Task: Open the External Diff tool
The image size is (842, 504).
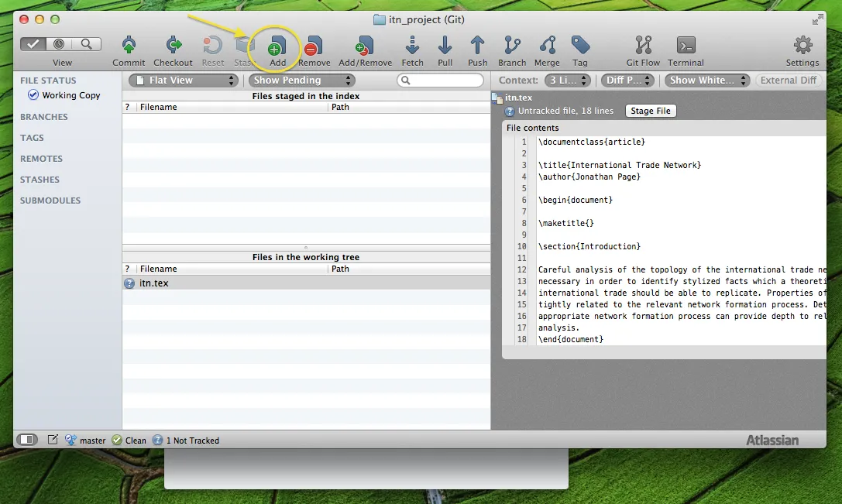Action: [789, 80]
